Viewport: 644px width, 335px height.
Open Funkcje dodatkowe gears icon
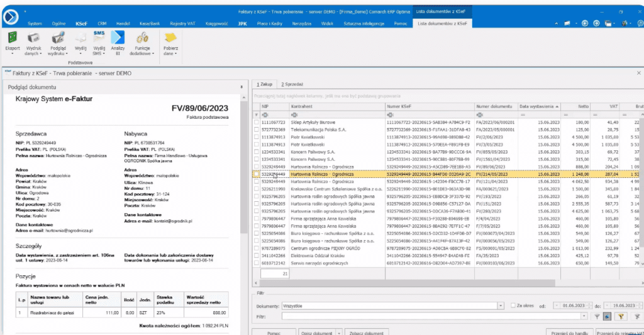[x=143, y=38]
